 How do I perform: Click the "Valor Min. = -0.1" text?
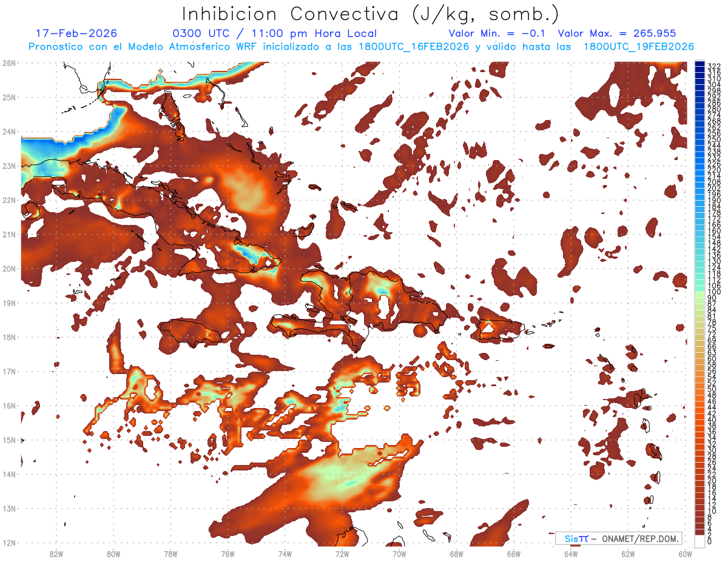coord(498,33)
